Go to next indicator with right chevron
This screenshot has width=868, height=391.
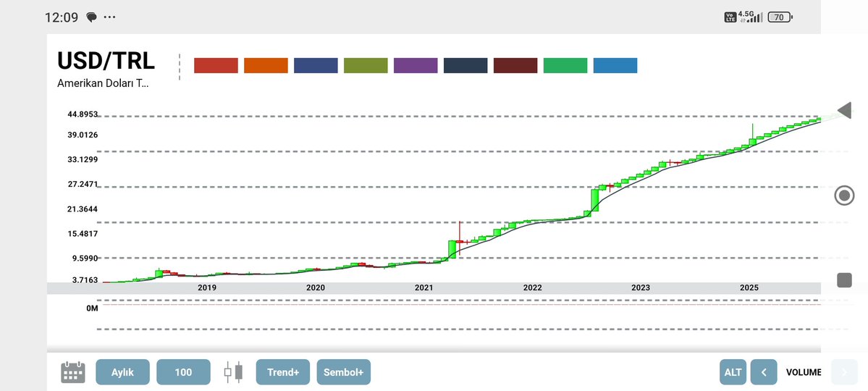coord(844,372)
